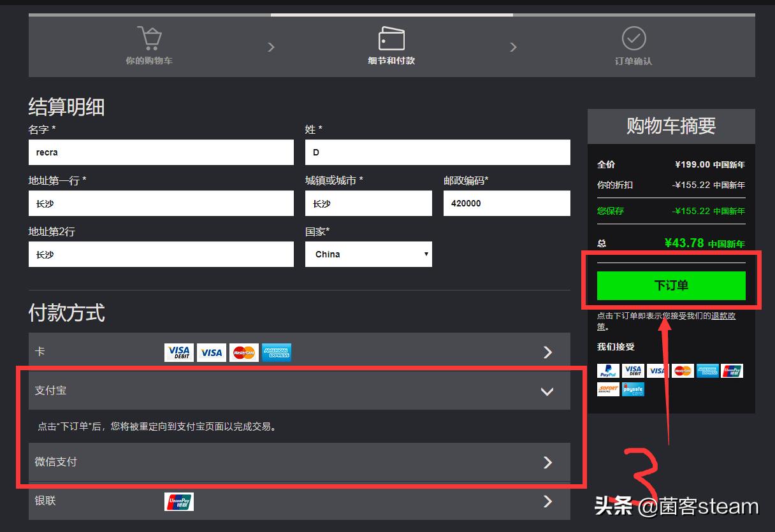Click the American Express logo under 我们接受
Image resolution: width=775 pixels, height=532 pixels.
pyautogui.click(x=707, y=371)
